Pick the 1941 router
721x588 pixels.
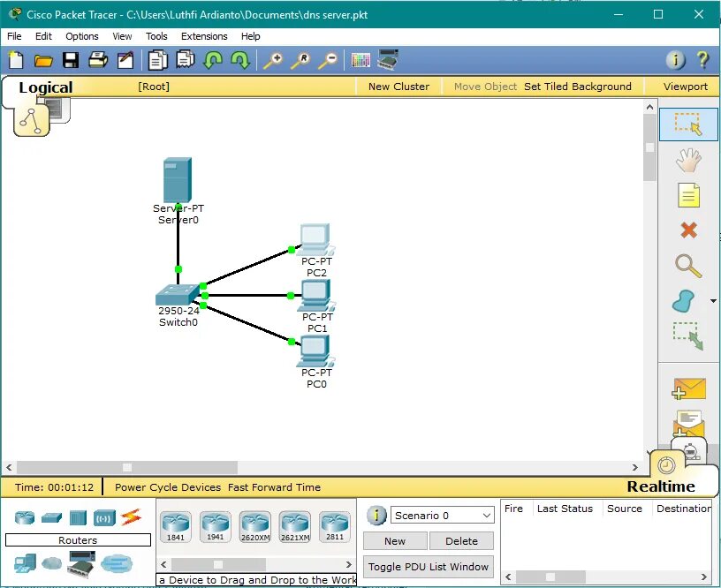pos(216,526)
